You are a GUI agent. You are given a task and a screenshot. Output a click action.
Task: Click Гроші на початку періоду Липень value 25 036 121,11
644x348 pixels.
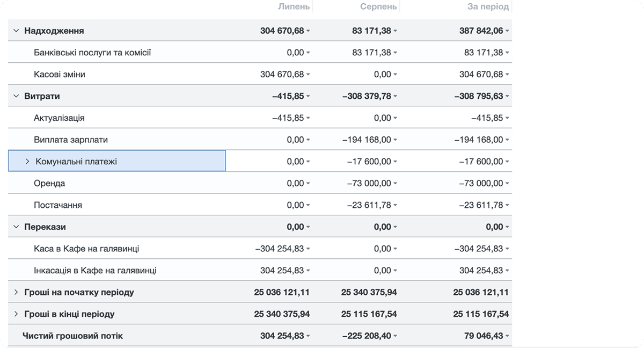click(282, 292)
